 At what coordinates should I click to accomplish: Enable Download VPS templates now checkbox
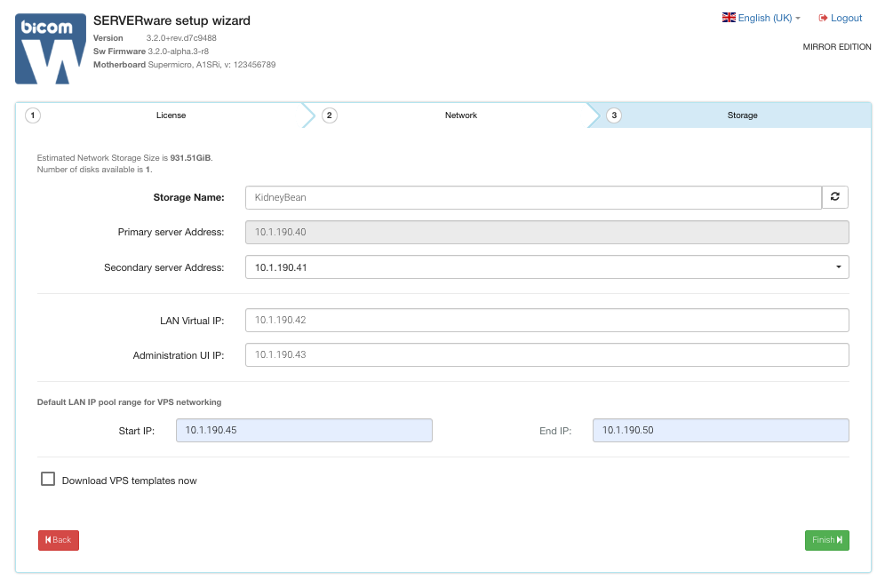coord(48,479)
